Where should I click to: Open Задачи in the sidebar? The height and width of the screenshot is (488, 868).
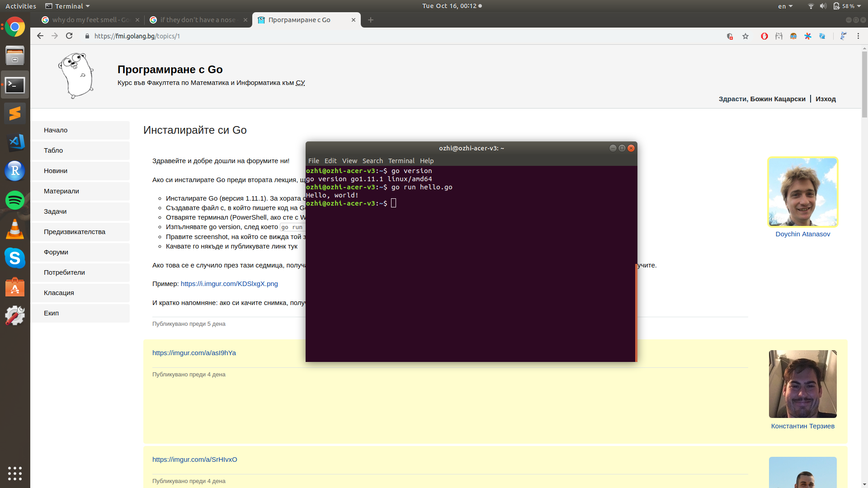click(80, 211)
